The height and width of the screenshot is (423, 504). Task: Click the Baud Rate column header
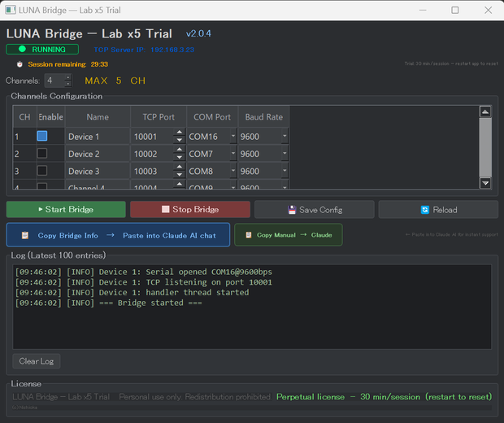pyautogui.click(x=264, y=117)
